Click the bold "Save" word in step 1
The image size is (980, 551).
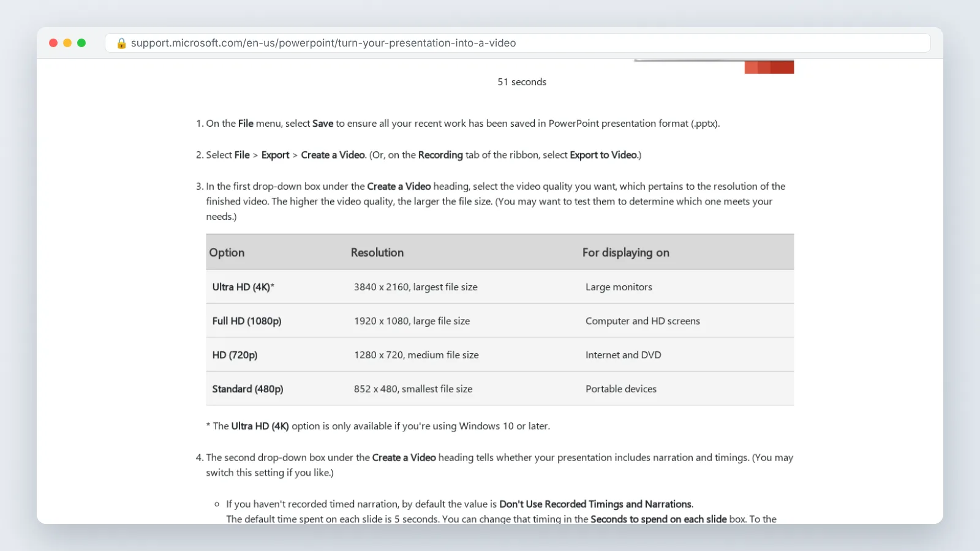pos(323,124)
